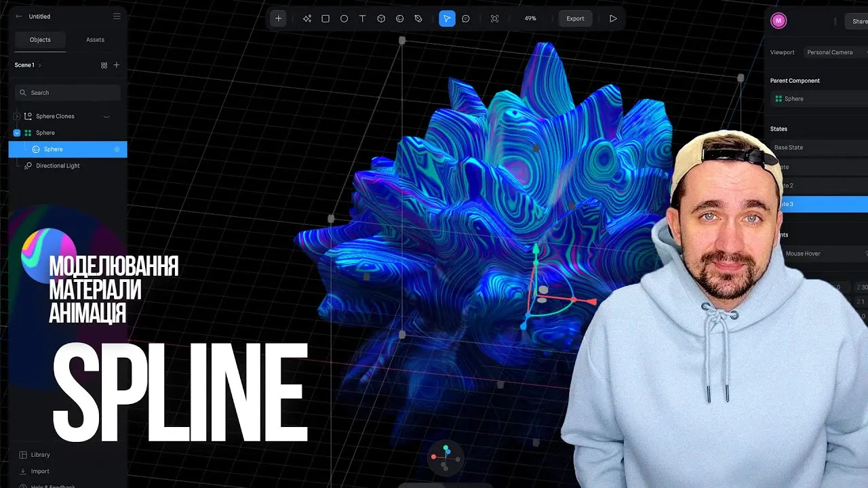Select the Sphere Clones layer
The width and height of the screenshot is (868, 488).
click(x=55, y=117)
